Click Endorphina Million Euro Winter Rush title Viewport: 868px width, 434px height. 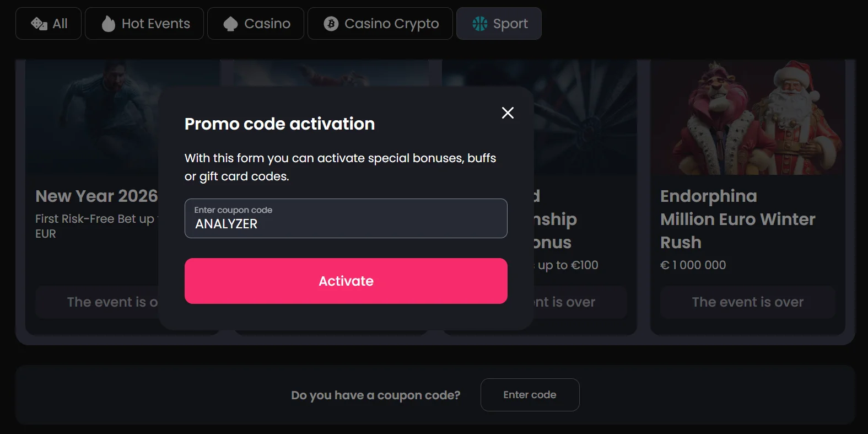[x=737, y=219]
